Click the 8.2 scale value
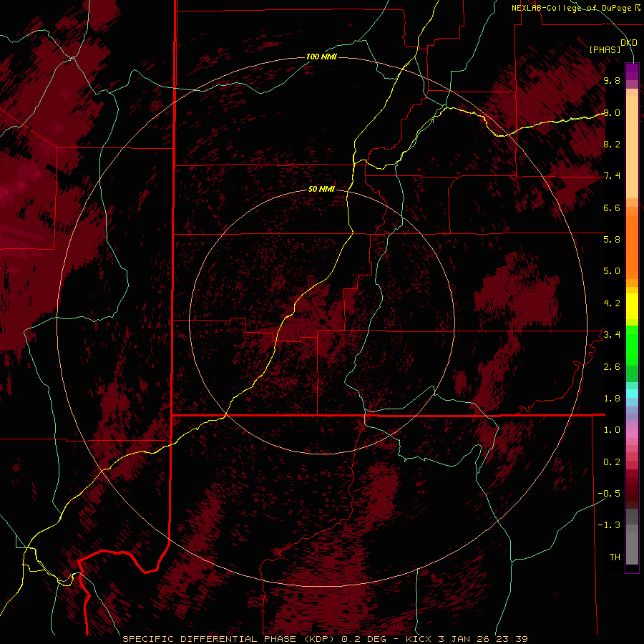Image resolution: width=644 pixels, height=644 pixels. [612, 144]
